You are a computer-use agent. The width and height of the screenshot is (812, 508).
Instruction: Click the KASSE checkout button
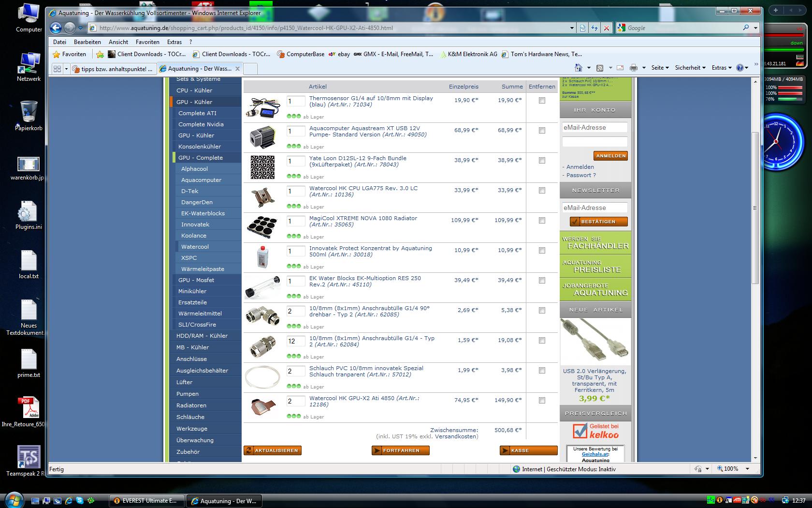coord(529,450)
